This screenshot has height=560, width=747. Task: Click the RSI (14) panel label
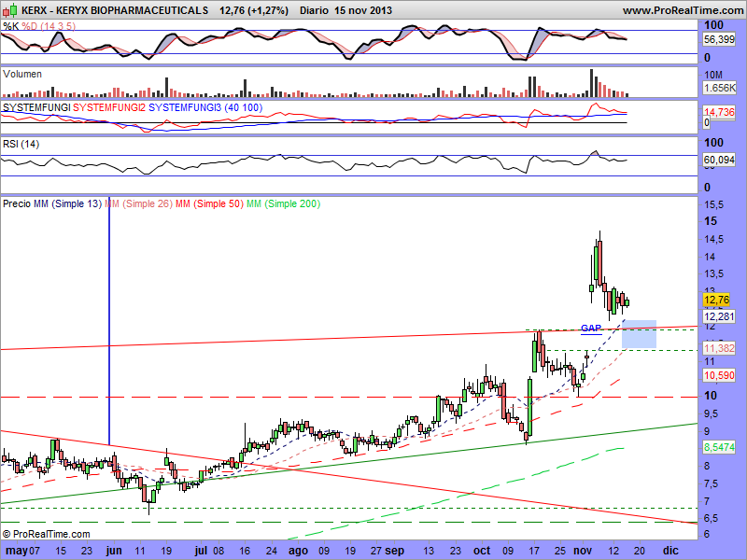click(x=21, y=144)
